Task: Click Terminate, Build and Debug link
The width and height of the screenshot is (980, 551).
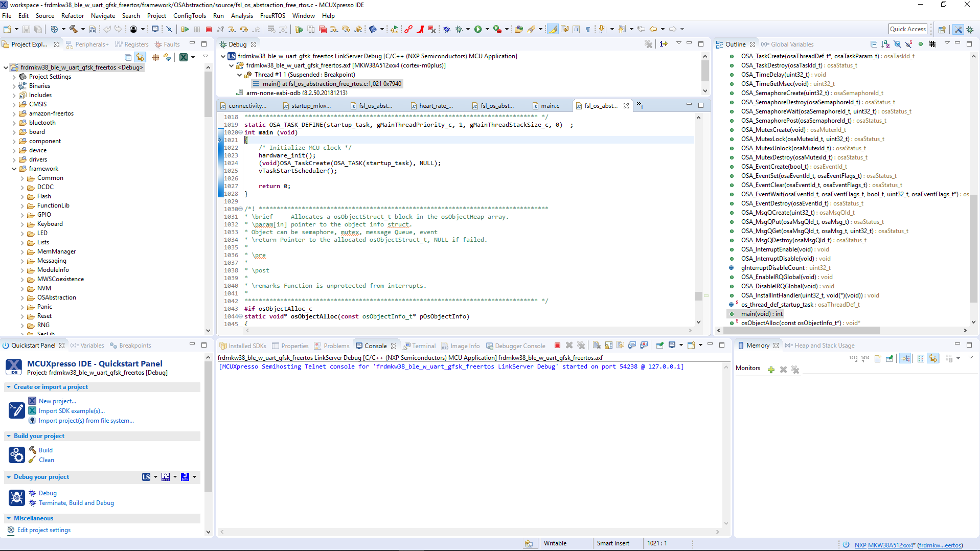Action: tap(76, 503)
